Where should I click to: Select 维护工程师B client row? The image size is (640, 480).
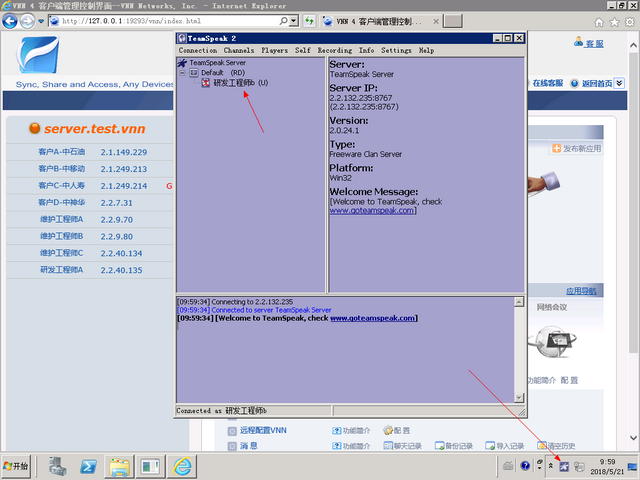pyautogui.click(x=90, y=236)
